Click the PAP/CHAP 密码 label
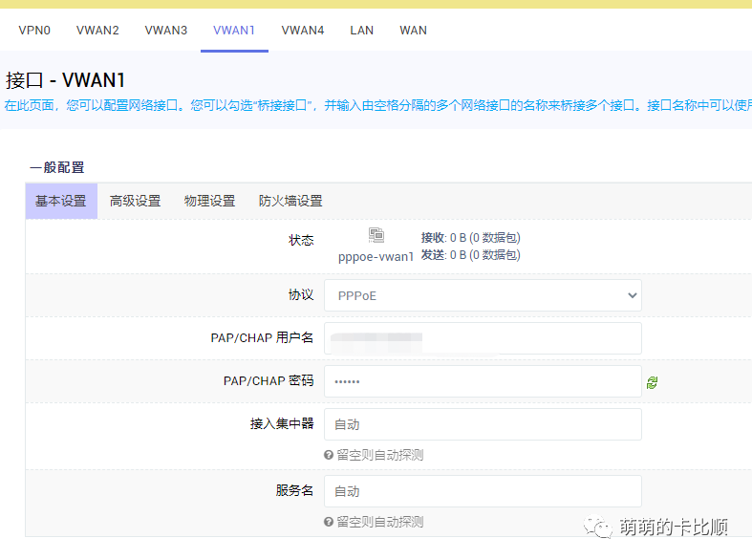Viewport: 752px width, 560px height. [x=269, y=380]
